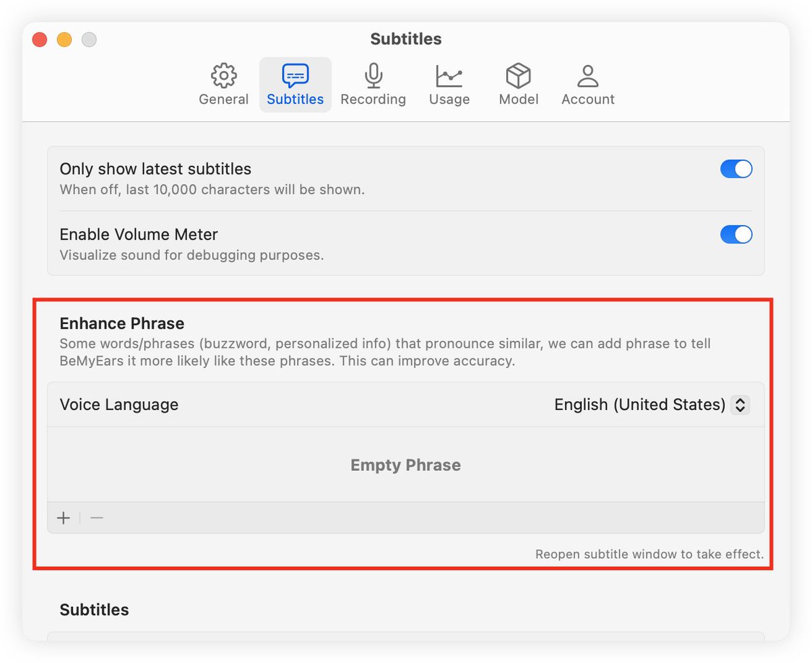Click the Recording microphone icon
Image resolution: width=812 pixels, height=663 pixels.
tap(373, 76)
